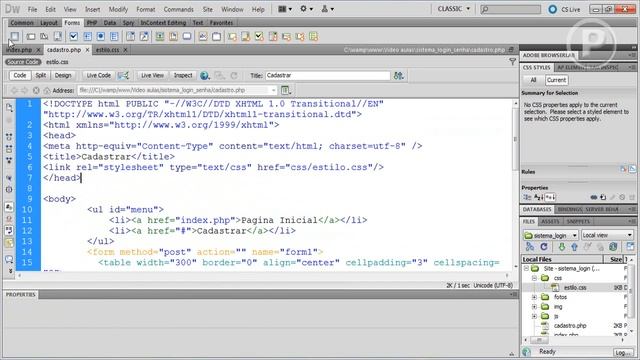Show list view in CSS Properties
Screen dimensions: 640x360
[x=538, y=197]
